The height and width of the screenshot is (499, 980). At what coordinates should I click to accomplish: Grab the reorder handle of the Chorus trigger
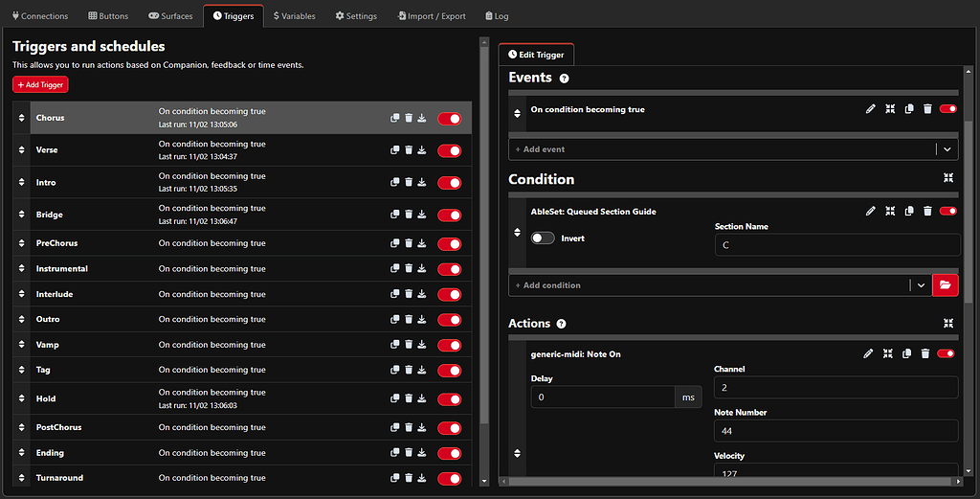pyautogui.click(x=22, y=118)
